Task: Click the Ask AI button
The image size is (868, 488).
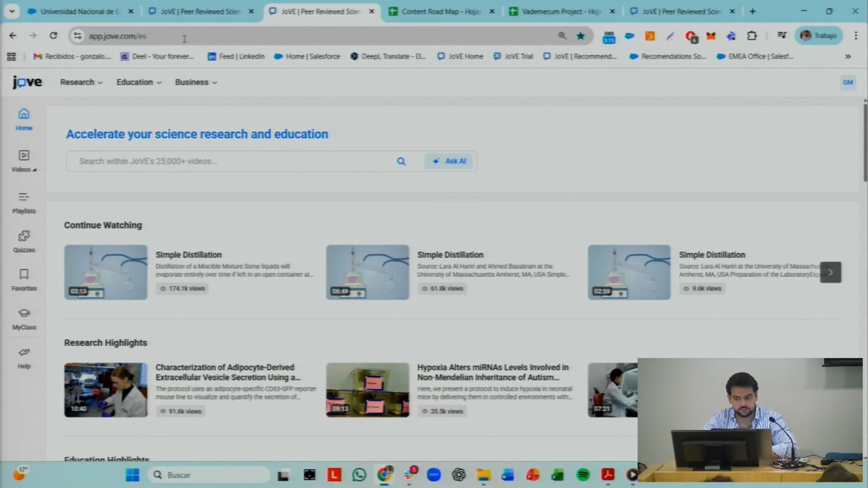Action: coord(449,161)
